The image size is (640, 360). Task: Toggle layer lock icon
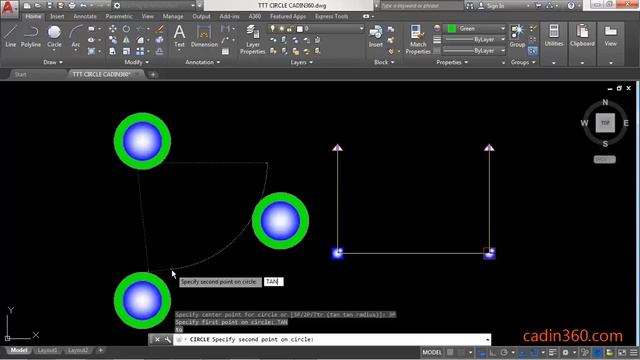(x=289, y=29)
